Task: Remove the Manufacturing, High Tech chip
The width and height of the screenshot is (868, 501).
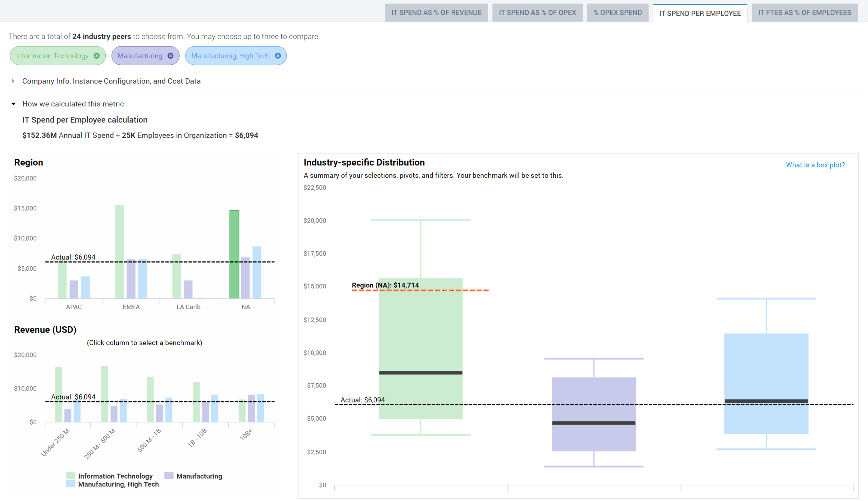Action: [278, 56]
